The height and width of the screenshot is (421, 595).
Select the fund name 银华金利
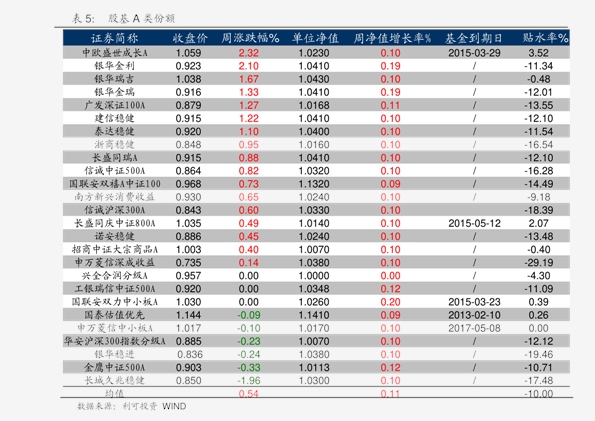pyautogui.click(x=114, y=66)
